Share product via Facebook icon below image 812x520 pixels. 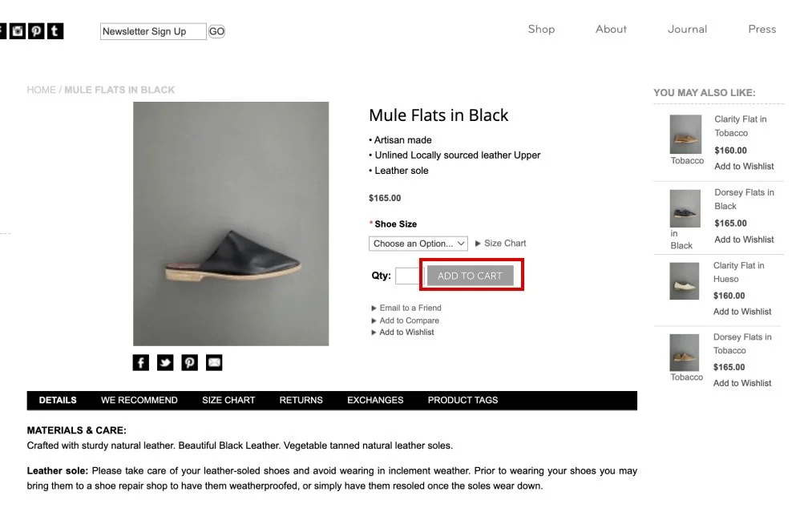(141, 363)
